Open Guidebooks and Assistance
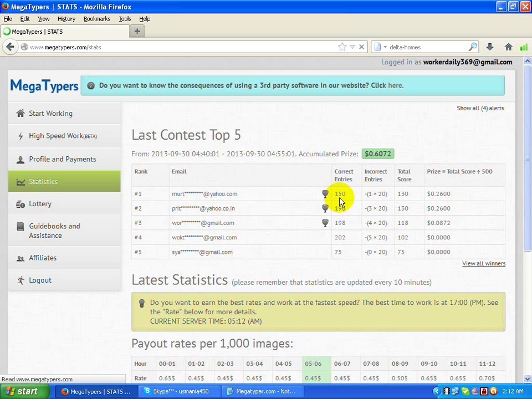The image size is (532, 399). coord(64,231)
